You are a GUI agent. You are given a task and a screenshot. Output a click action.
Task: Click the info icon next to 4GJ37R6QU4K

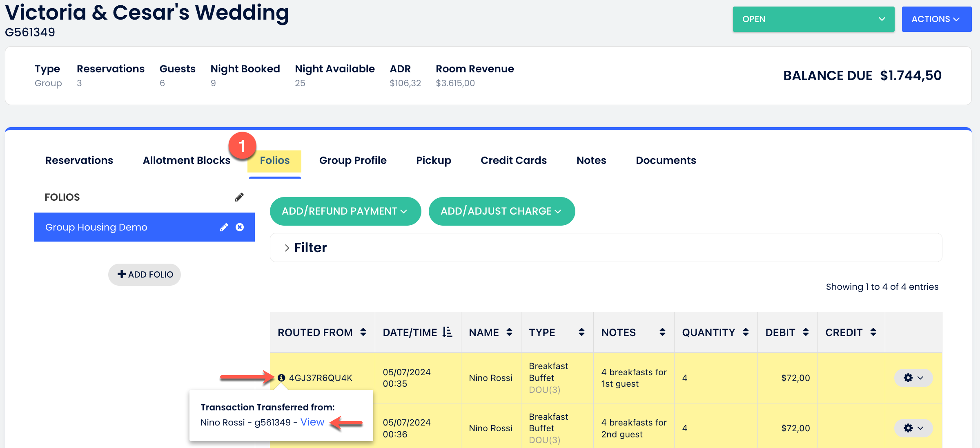click(x=281, y=378)
